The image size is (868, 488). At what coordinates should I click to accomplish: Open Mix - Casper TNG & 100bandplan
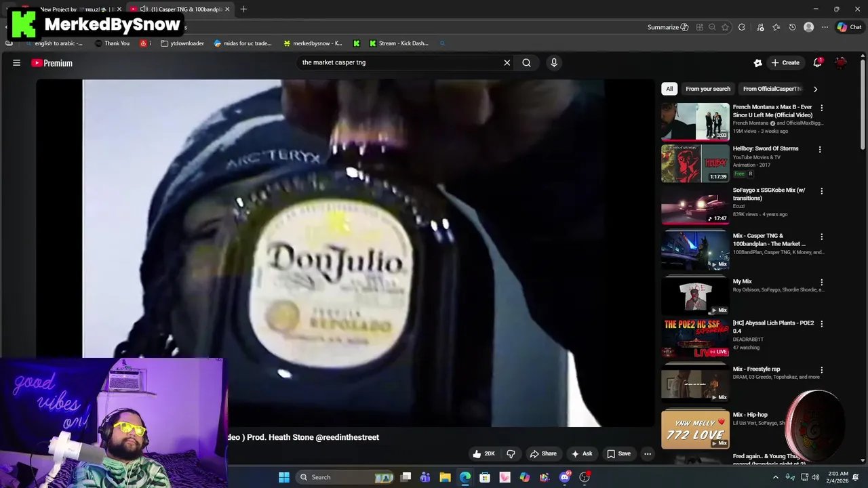[769, 240]
